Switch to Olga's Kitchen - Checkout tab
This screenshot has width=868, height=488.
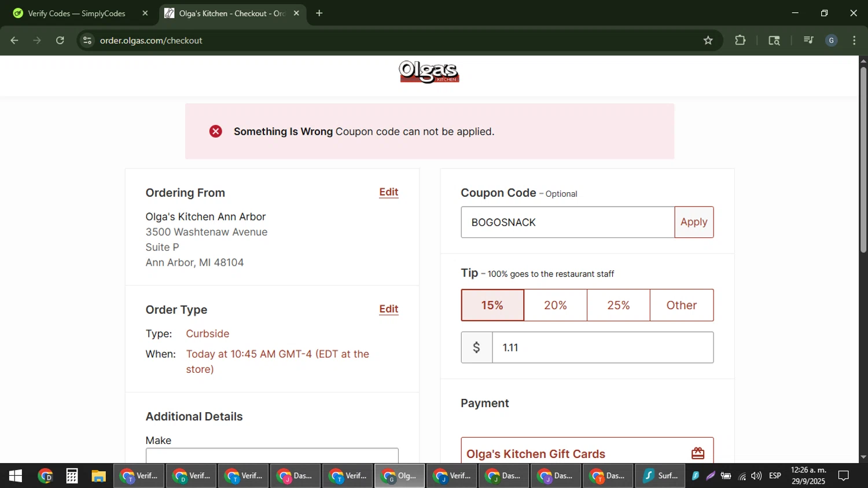click(233, 13)
